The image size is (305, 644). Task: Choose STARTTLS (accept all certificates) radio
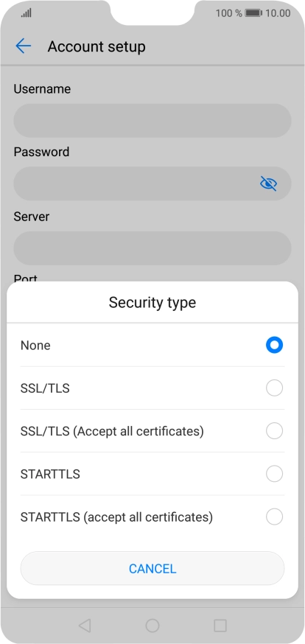[x=274, y=517]
